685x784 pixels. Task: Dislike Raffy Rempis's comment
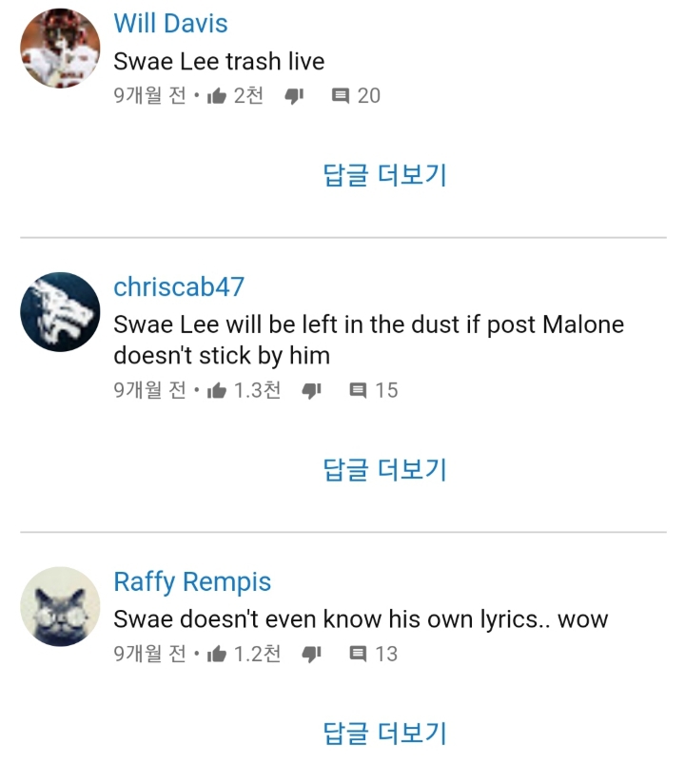coord(311,654)
